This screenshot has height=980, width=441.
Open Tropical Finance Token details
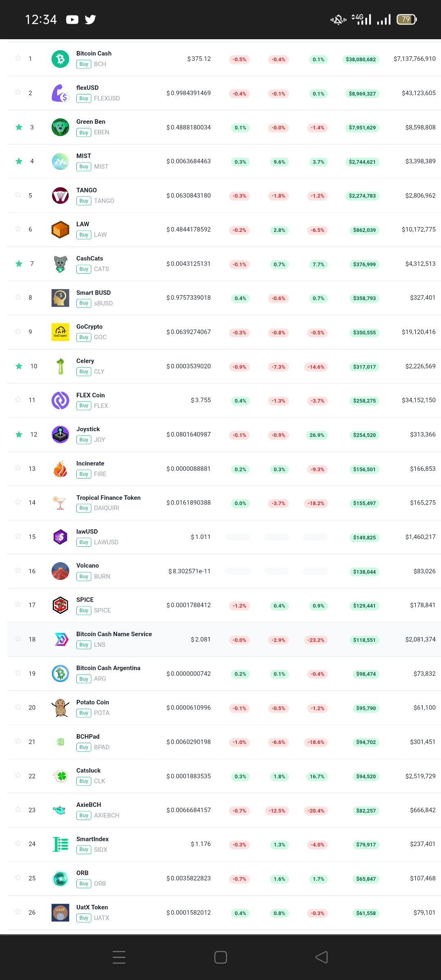108,498
